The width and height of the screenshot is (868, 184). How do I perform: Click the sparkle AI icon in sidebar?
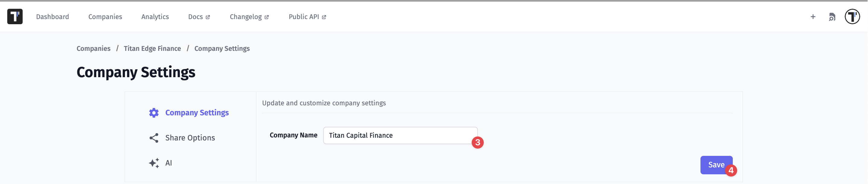point(154,163)
